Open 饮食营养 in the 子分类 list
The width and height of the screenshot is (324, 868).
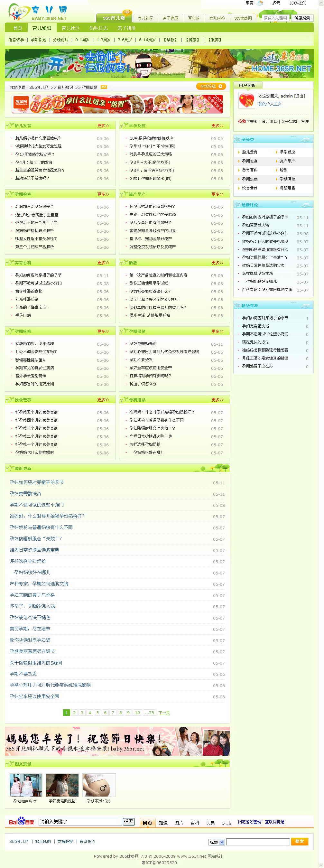250,188
